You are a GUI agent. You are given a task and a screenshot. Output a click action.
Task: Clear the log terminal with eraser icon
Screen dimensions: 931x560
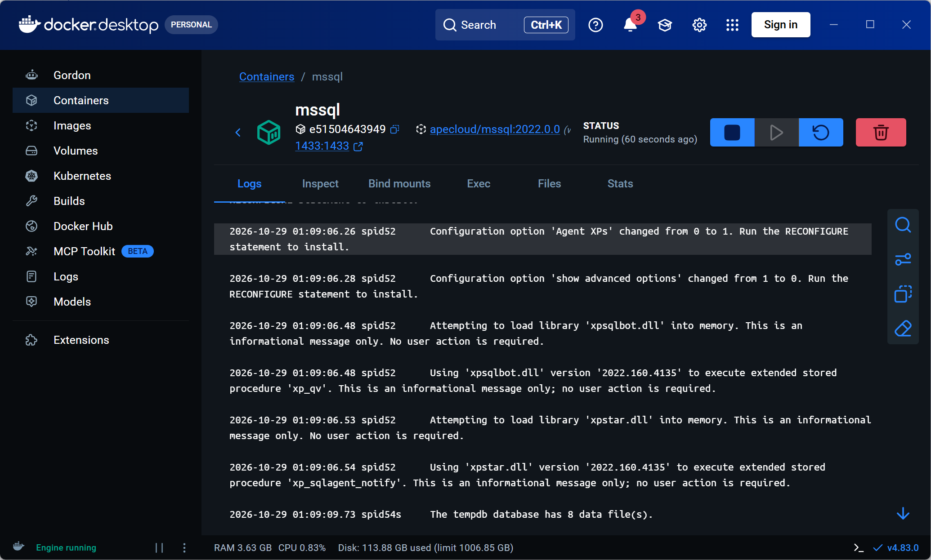(903, 329)
